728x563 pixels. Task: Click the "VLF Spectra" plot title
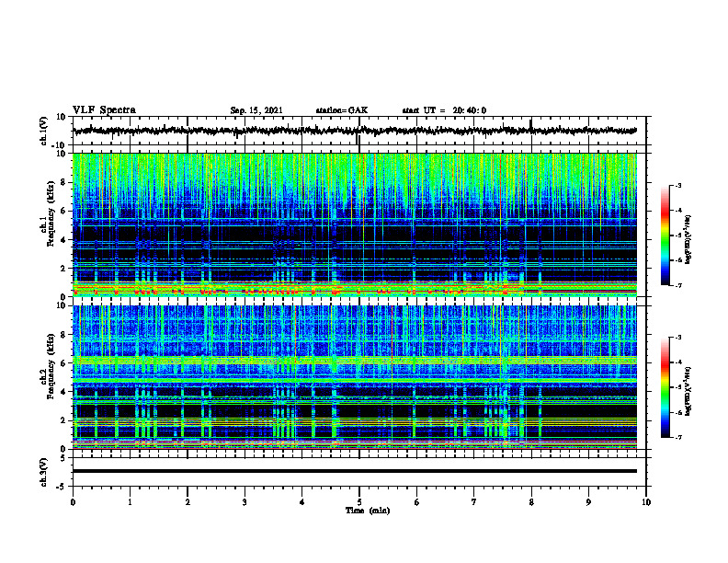(104, 110)
